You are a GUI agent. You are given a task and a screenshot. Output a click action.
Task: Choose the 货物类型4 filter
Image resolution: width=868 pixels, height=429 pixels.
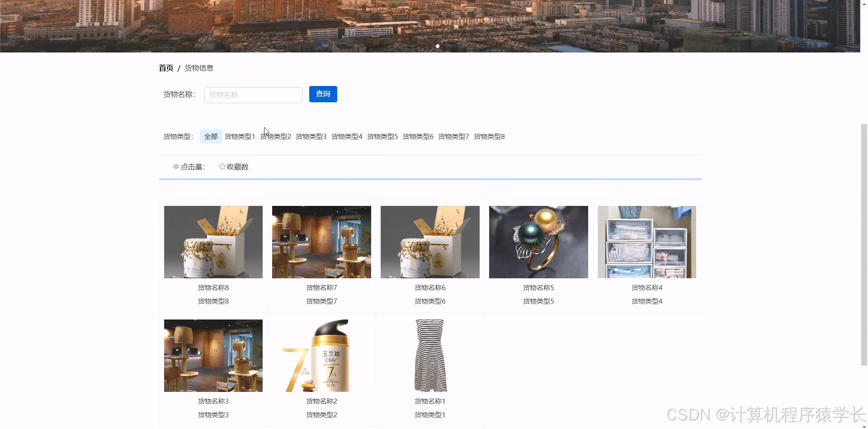pos(347,136)
